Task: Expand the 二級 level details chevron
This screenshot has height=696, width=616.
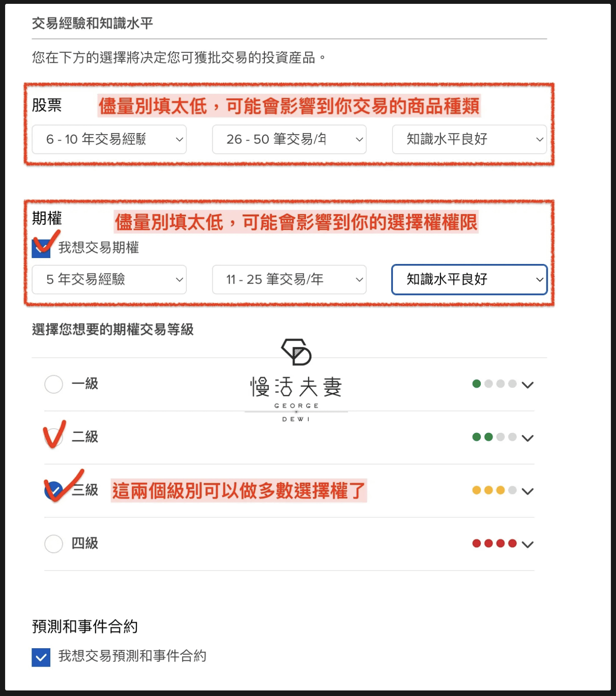Action: 528,438
